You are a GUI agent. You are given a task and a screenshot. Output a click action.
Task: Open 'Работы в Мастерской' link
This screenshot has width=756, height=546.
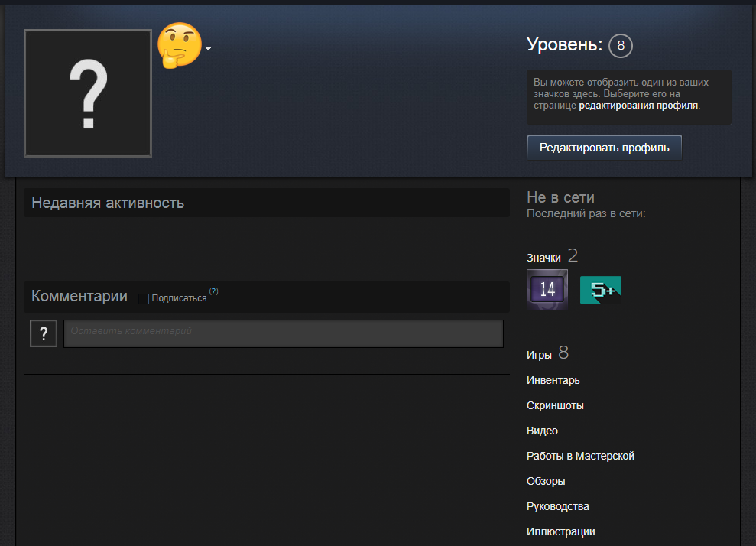580,456
